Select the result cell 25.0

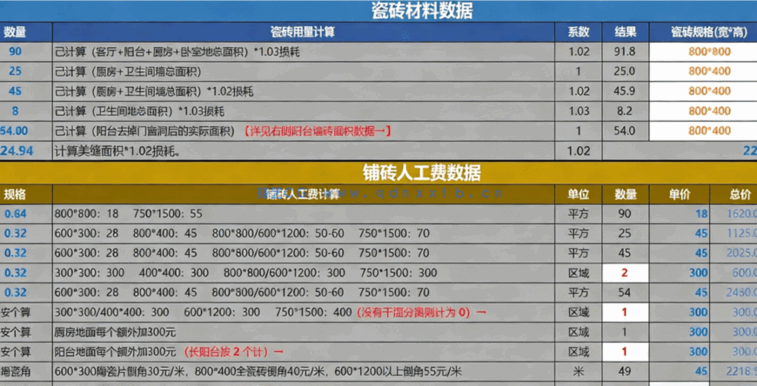click(x=625, y=71)
